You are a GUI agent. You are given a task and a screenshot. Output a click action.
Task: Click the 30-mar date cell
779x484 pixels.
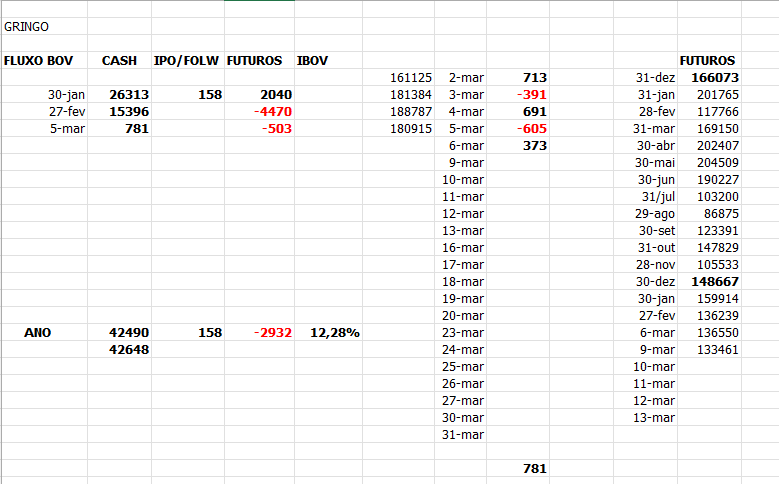tap(463, 417)
